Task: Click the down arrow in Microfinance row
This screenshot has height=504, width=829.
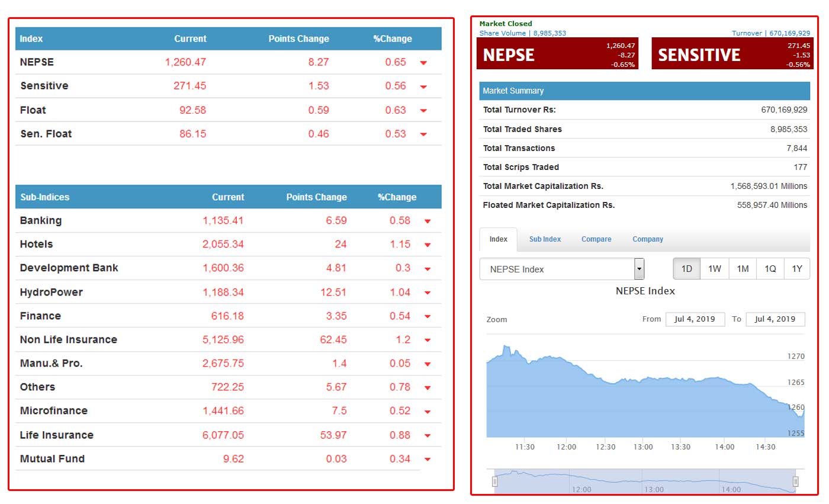Action: (x=428, y=412)
